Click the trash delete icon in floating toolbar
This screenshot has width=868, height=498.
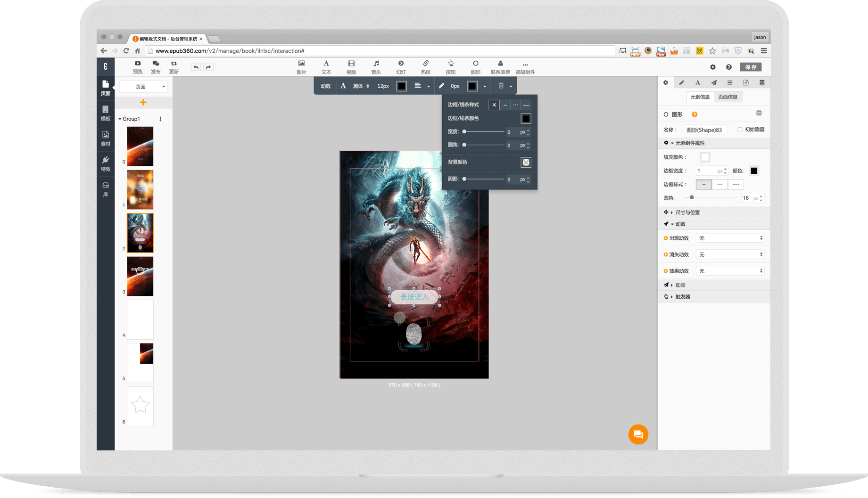(501, 86)
